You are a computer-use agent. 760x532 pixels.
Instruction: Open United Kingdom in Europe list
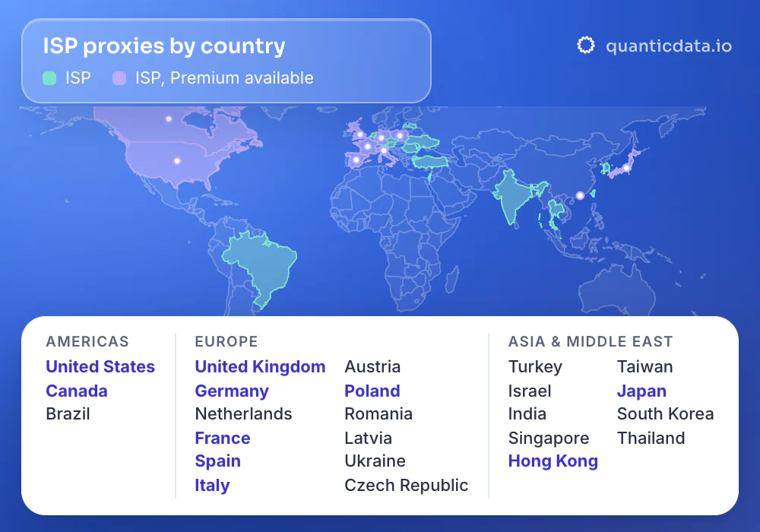point(260,367)
